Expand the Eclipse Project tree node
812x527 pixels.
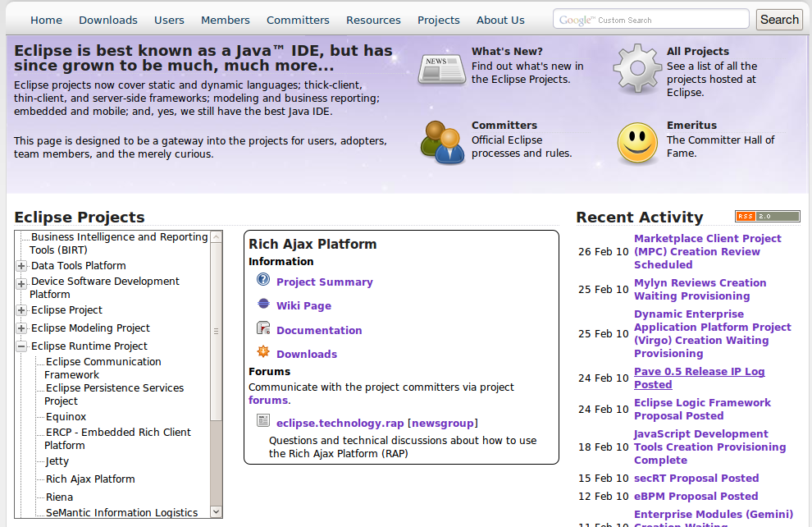(x=21, y=310)
